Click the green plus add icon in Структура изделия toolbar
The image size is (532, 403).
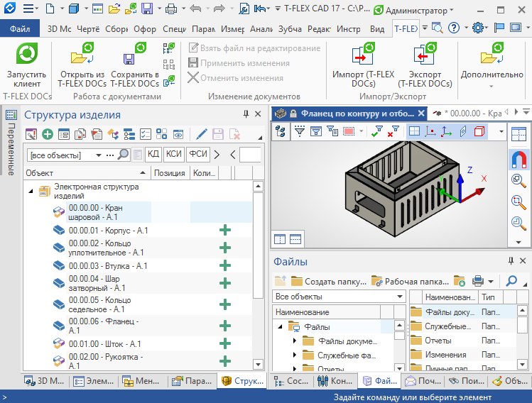[x=47, y=133]
